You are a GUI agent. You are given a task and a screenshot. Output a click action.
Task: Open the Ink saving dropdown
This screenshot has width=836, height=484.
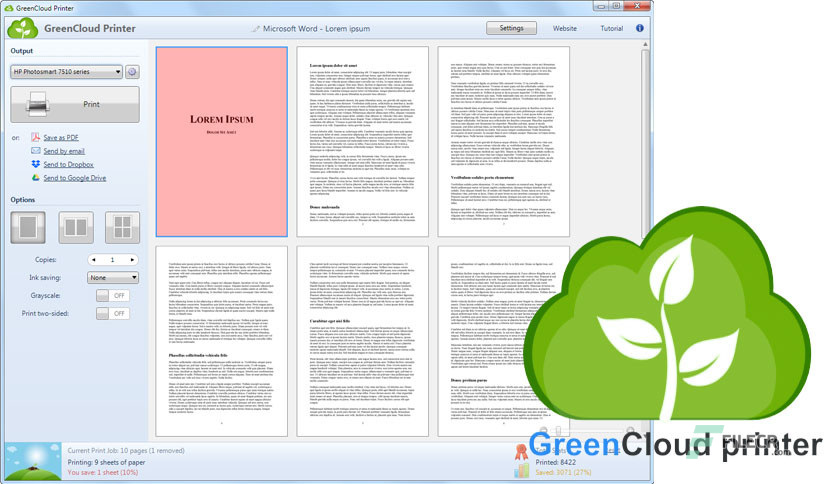pyautogui.click(x=113, y=277)
